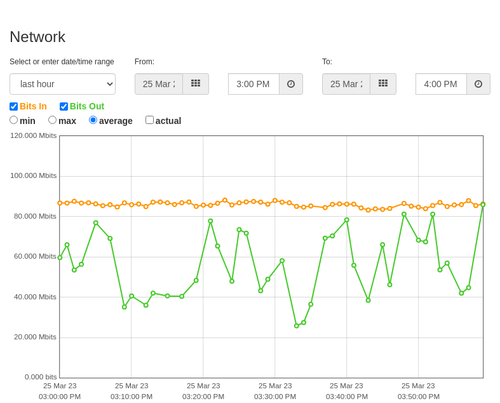Click the 40.000 Mbits axis label

[35, 297]
